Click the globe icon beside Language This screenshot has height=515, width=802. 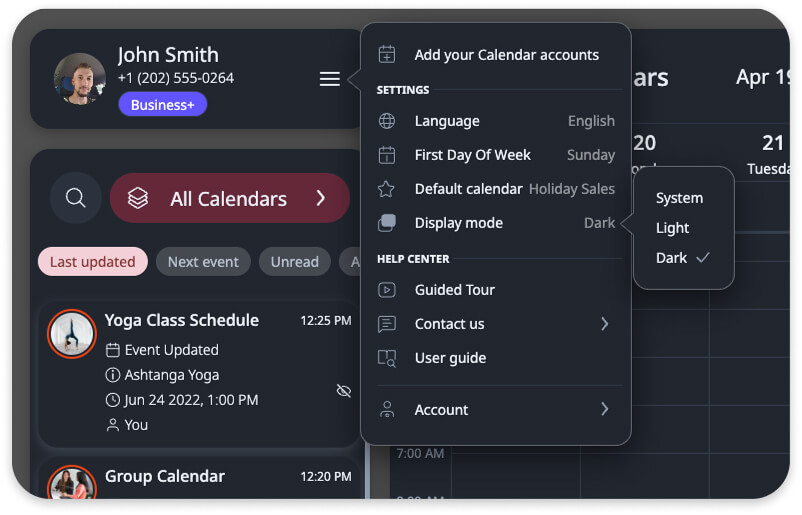click(x=387, y=121)
